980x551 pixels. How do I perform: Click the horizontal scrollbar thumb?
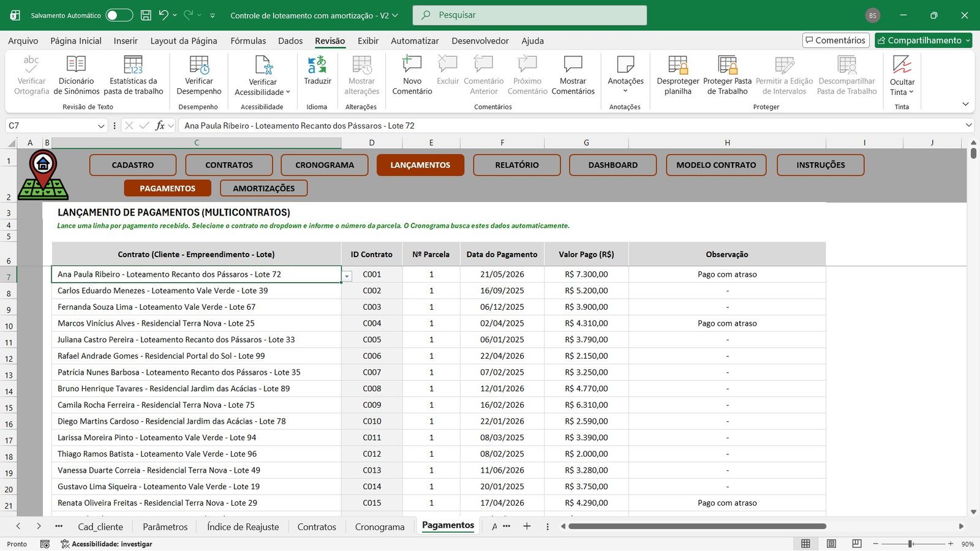pyautogui.click(x=697, y=526)
